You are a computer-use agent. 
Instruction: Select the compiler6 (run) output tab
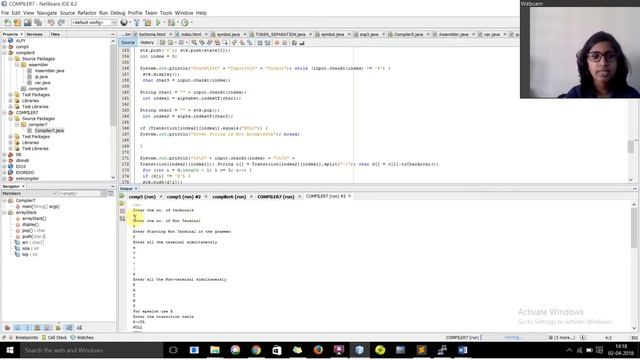229,197
